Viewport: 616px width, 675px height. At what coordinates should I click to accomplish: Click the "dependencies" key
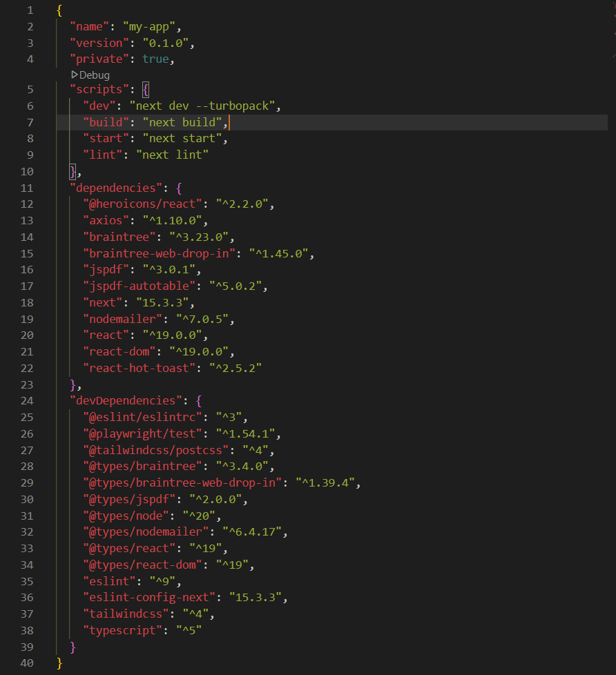pyautogui.click(x=116, y=188)
